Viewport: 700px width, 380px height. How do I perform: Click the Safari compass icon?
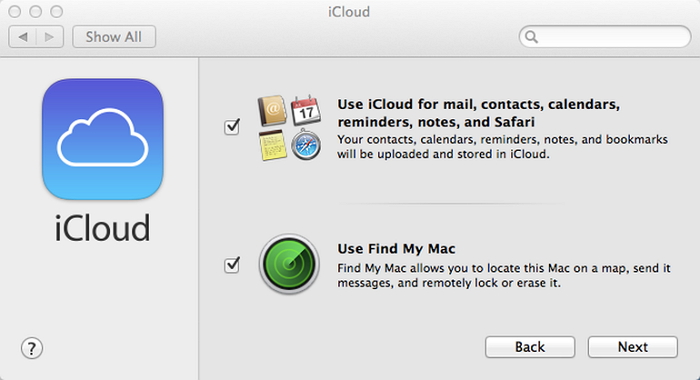click(306, 144)
